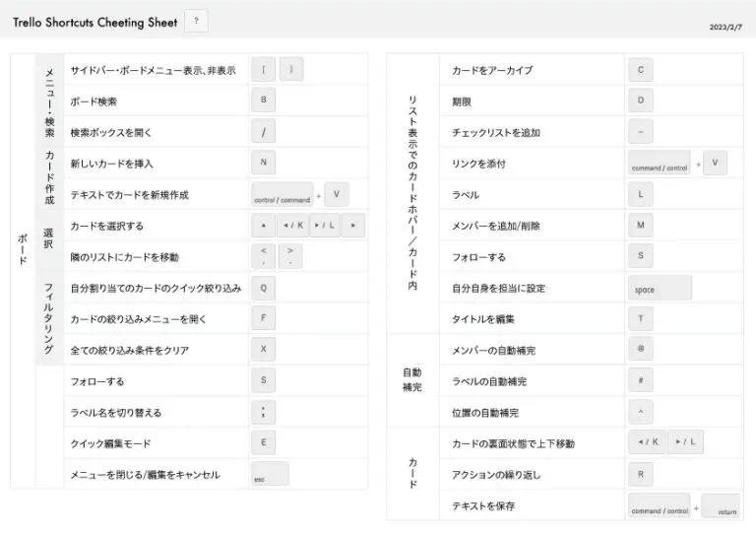This screenshot has width=756, height=535.
Task: Select the N key for inserting new card
Action: pyautogui.click(x=263, y=163)
